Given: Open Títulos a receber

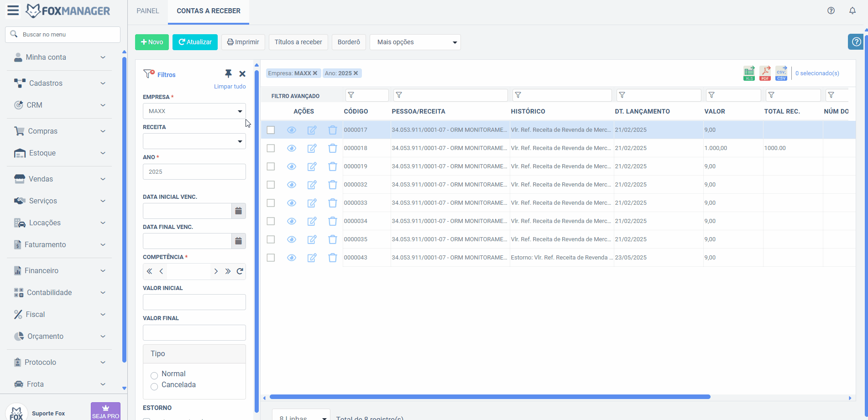Looking at the screenshot, I should (x=298, y=42).
